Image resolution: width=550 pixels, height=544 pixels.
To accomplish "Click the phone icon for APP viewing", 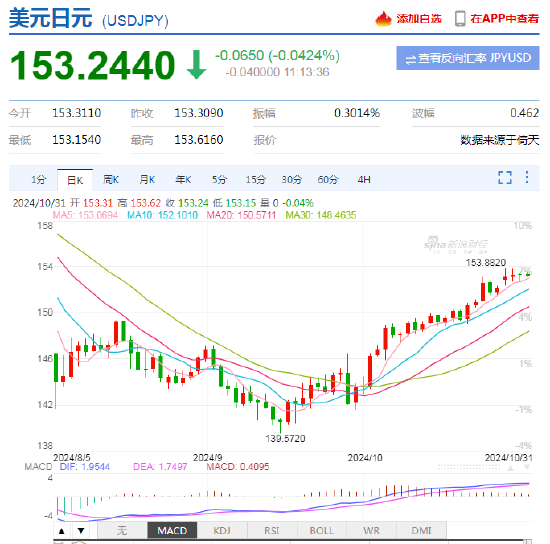I will pos(460,19).
